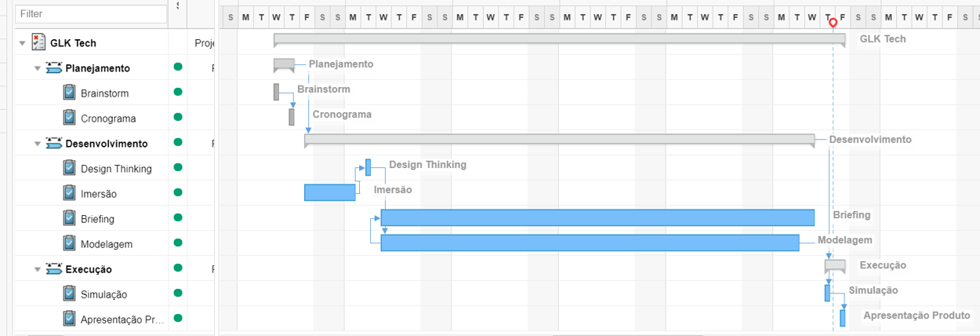The image size is (980, 336).
Task: Click the red today marker on timeline
Action: tap(833, 24)
